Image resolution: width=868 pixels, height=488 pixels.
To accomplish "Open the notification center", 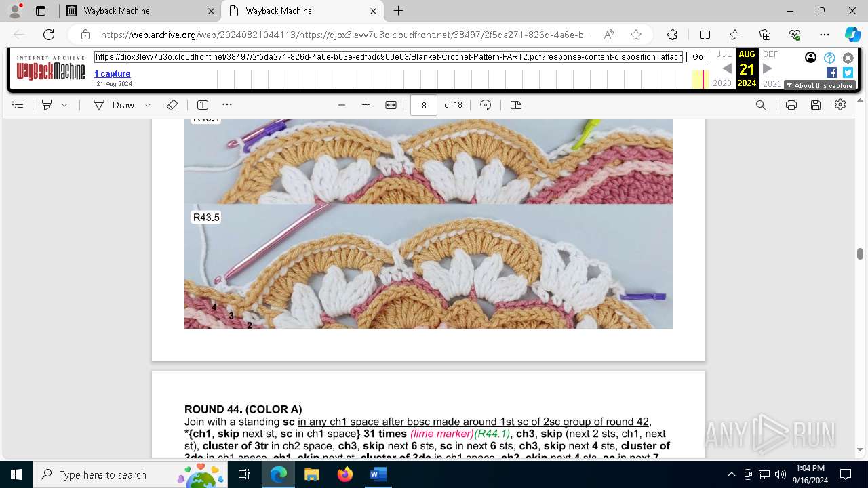I will [846, 474].
